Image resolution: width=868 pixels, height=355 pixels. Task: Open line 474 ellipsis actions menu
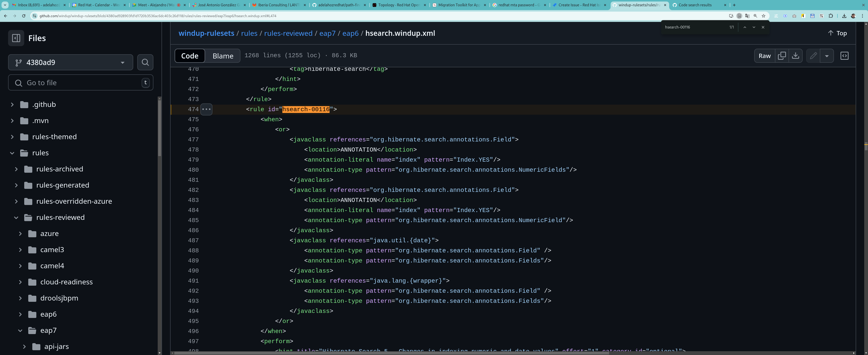pos(206,109)
